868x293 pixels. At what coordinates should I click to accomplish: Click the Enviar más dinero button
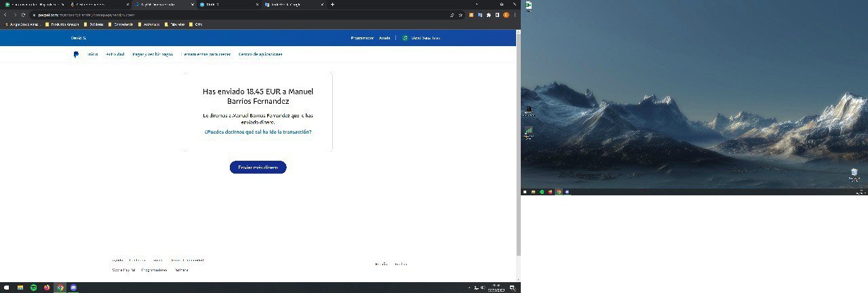pyautogui.click(x=258, y=167)
